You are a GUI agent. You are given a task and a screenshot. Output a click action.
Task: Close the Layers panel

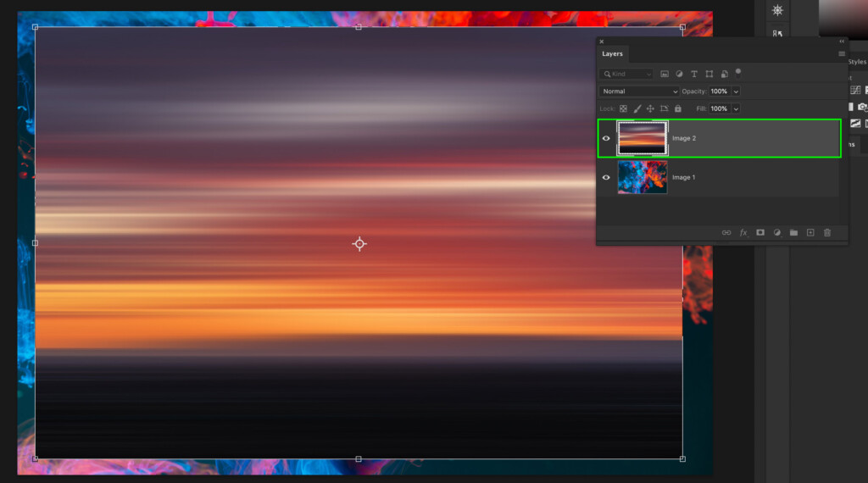pyautogui.click(x=602, y=42)
